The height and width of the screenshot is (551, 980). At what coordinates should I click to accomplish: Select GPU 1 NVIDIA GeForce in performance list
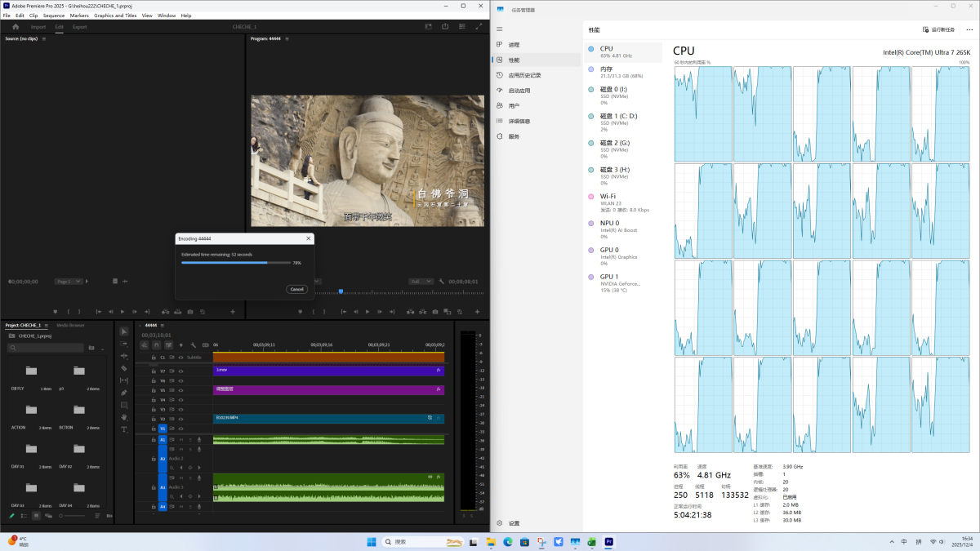(618, 282)
